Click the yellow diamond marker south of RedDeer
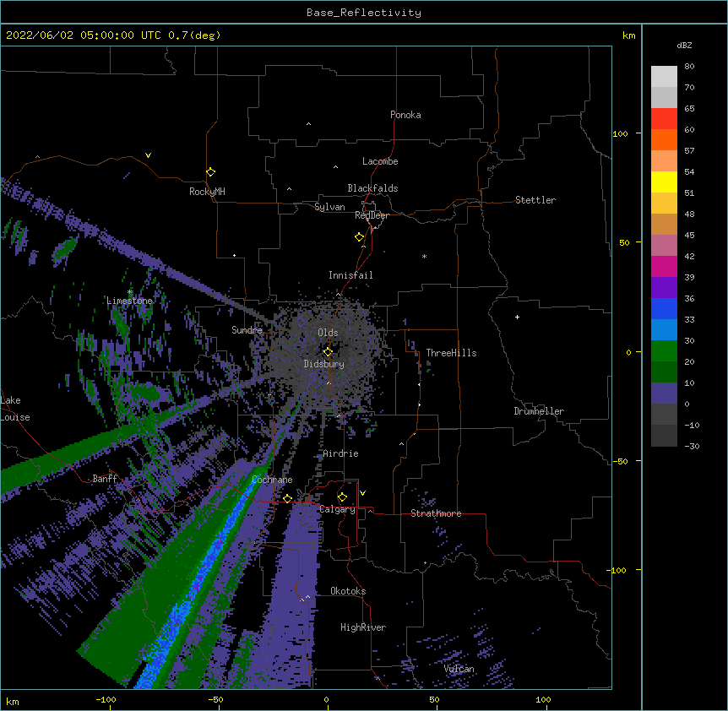This screenshot has width=728, height=711. (360, 237)
